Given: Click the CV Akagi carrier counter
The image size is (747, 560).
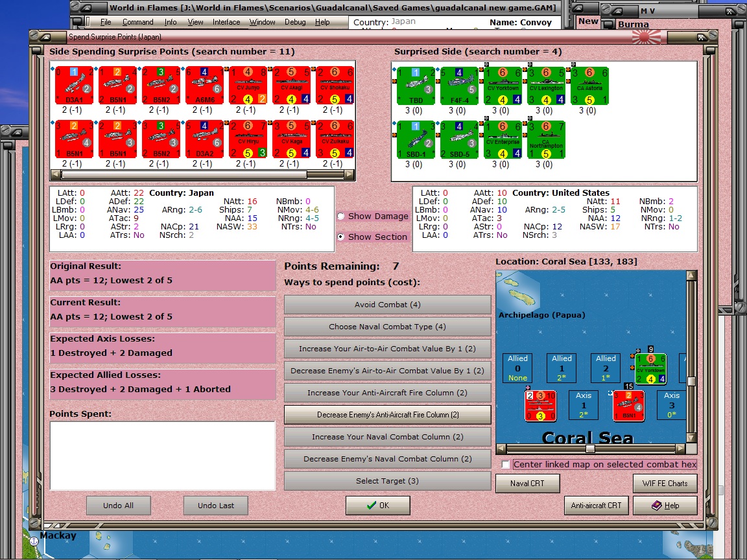Looking at the screenshot, I should tap(292, 86).
